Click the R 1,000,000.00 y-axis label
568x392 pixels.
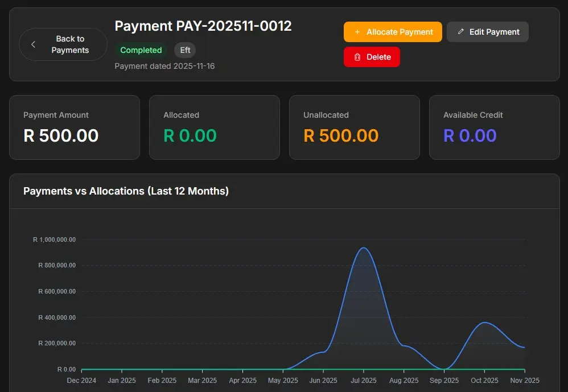[54, 240]
